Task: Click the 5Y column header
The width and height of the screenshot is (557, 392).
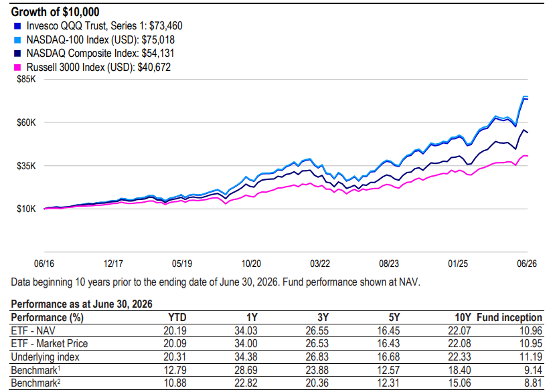Action: click(394, 318)
